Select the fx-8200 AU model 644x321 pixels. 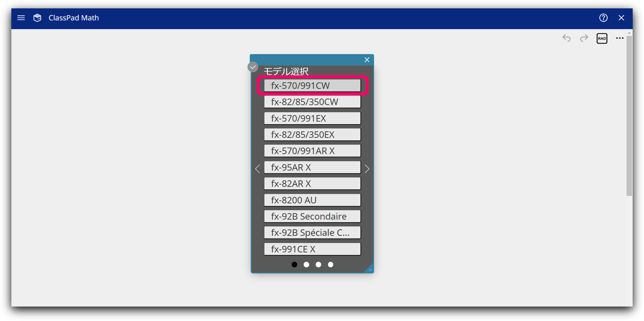312,200
